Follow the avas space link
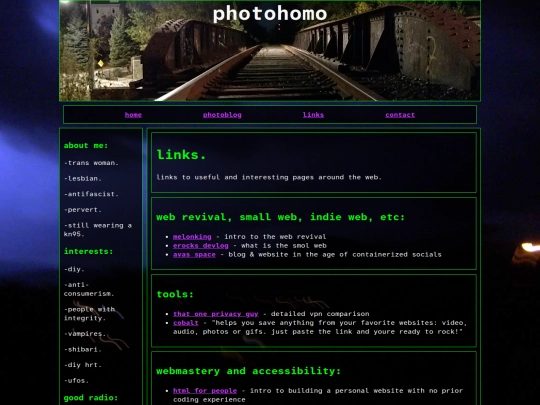540x405 pixels. pos(194,255)
